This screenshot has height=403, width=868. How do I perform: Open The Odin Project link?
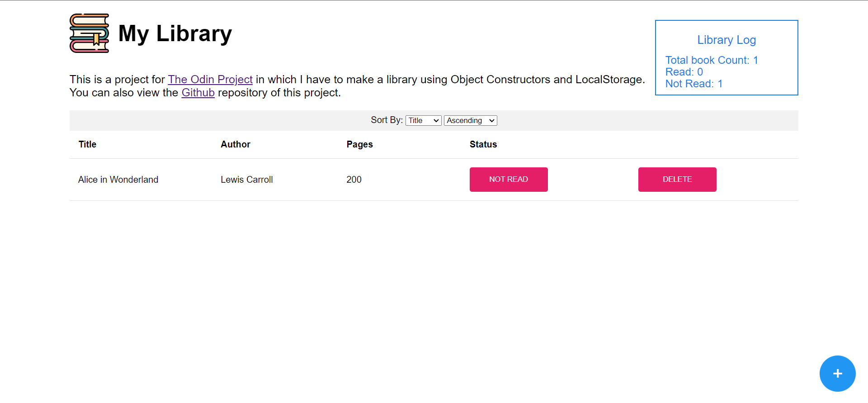tap(210, 79)
